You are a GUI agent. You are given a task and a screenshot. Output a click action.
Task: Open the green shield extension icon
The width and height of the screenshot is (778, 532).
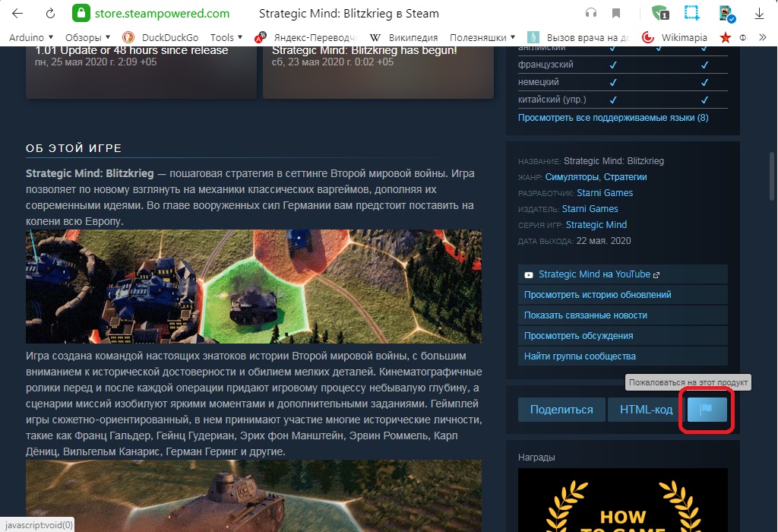pos(659,14)
